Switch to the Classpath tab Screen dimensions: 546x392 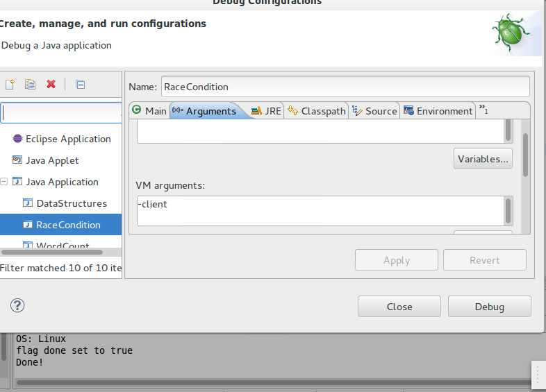coord(317,111)
